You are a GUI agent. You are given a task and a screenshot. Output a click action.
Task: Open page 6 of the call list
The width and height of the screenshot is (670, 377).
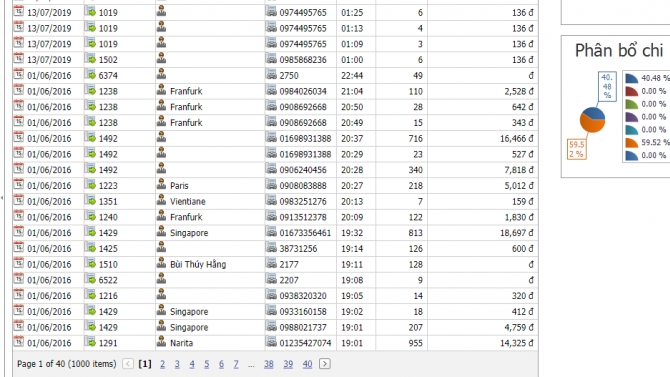(x=221, y=364)
